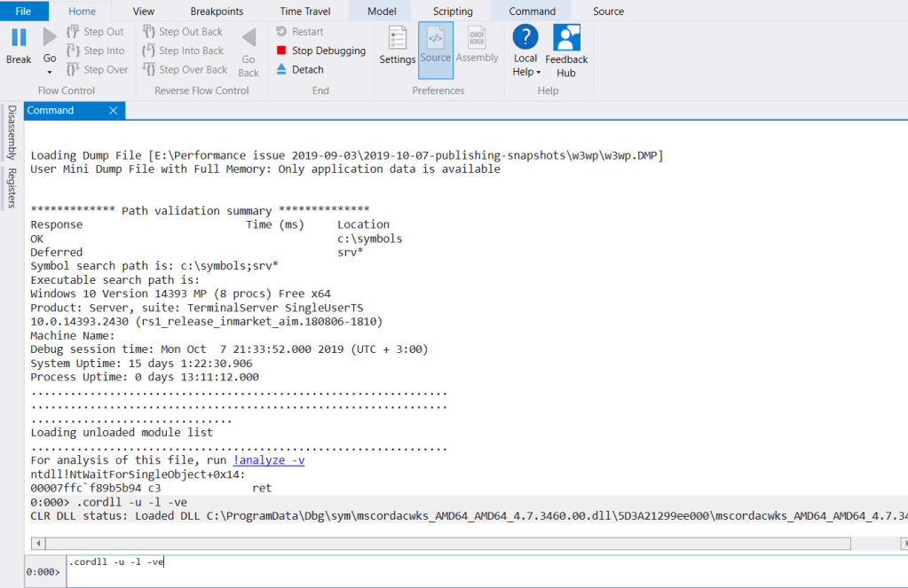The width and height of the screenshot is (908, 588).
Task: Switch to the Breakpoints ribbon tab
Action: click(x=217, y=12)
